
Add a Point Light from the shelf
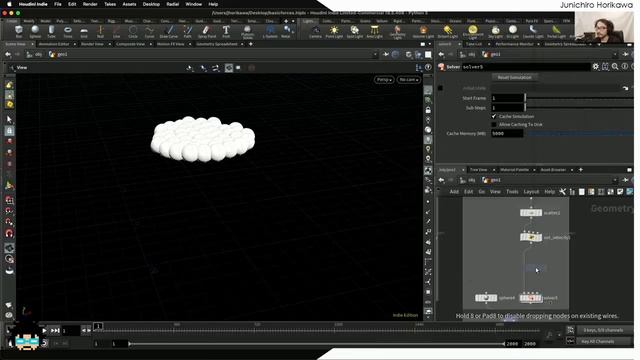[334, 31]
